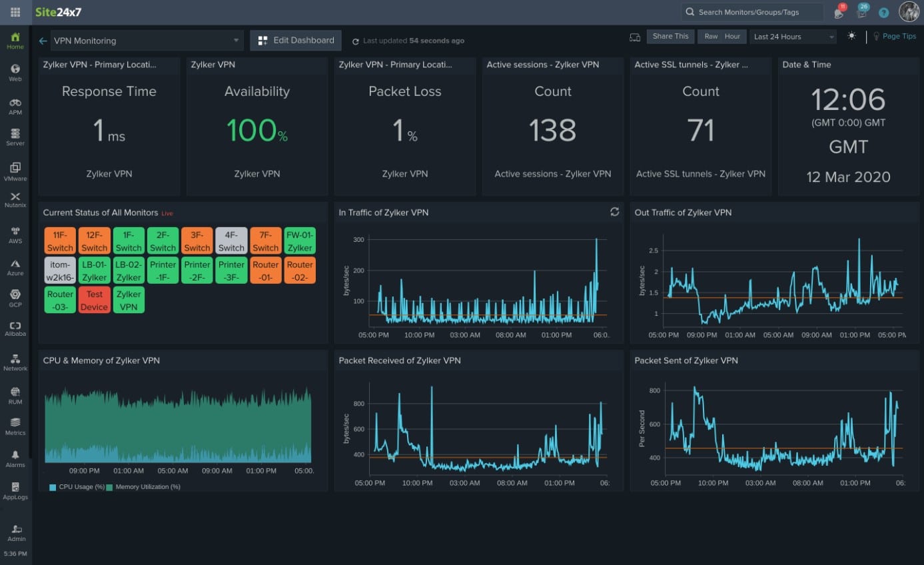Open the Server sidebar section
Viewport: 924px width, 565px height.
(15, 137)
